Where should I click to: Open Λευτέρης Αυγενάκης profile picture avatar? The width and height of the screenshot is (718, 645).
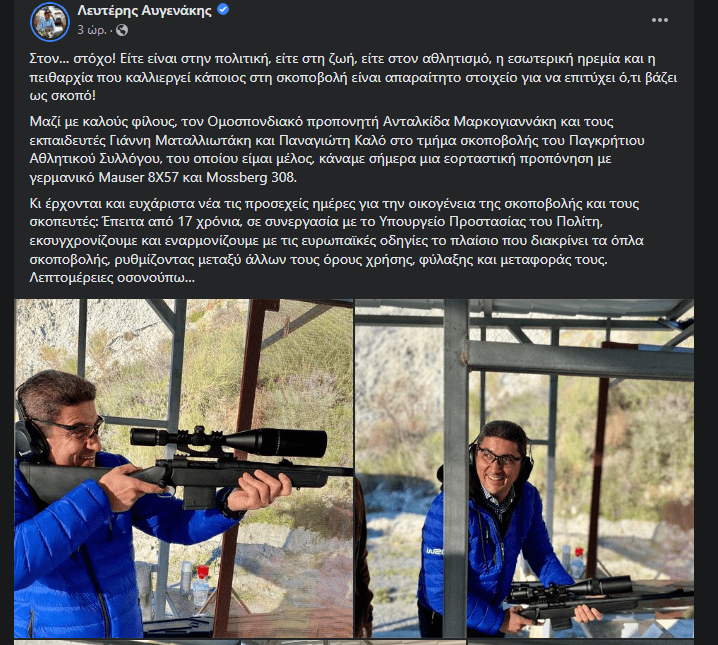pos(50,21)
